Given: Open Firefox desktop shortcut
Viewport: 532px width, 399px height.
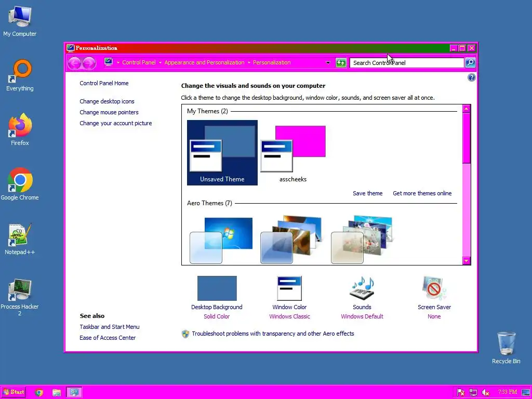Looking at the screenshot, I should (20, 130).
